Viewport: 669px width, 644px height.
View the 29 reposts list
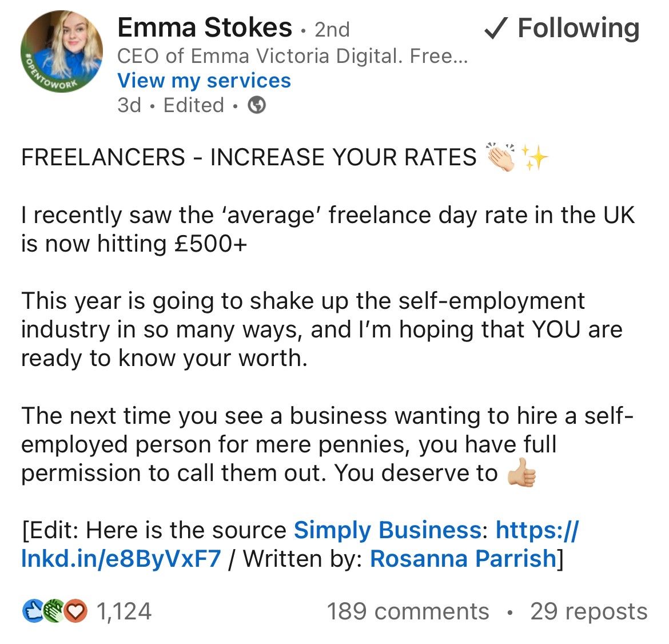(x=589, y=611)
